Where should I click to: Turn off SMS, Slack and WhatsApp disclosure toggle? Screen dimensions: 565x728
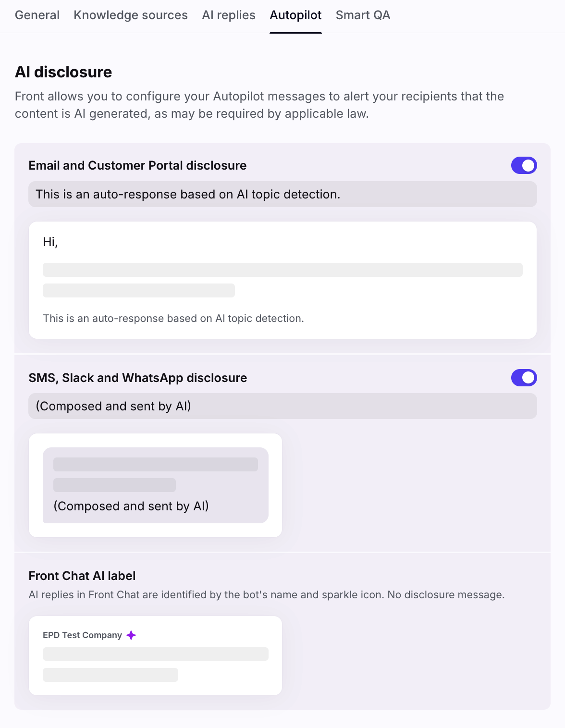click(x=524, y=378)
